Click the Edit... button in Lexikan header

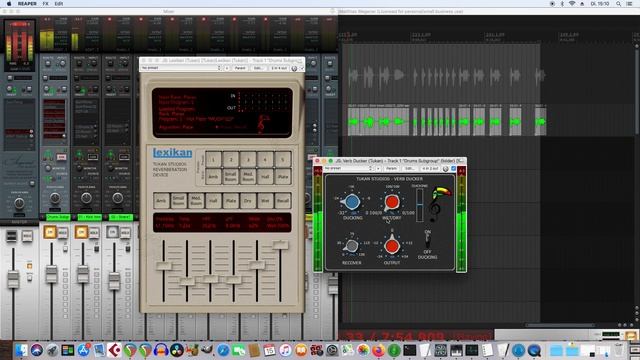click(x=258, y=68)
